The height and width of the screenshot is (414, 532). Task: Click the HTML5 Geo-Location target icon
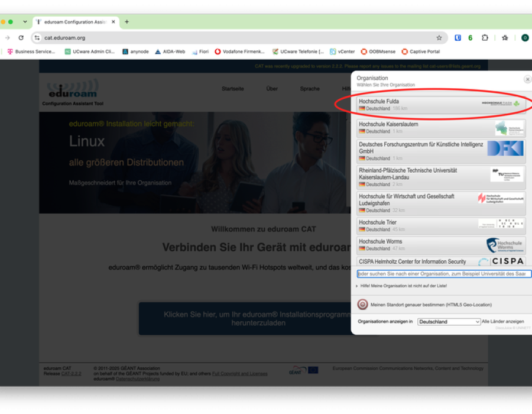point(362,305)
